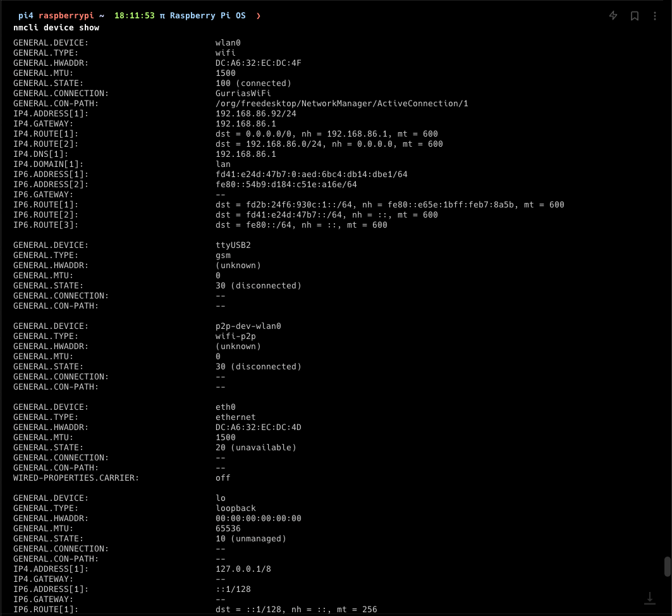This screenshot has height=616, width=672.
Task: Click the prompt time 18:11:53
Action: click(134, 16)
